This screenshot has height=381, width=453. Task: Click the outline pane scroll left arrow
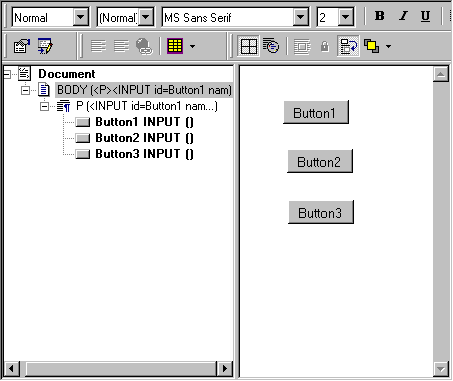click(x=12, y=368)
